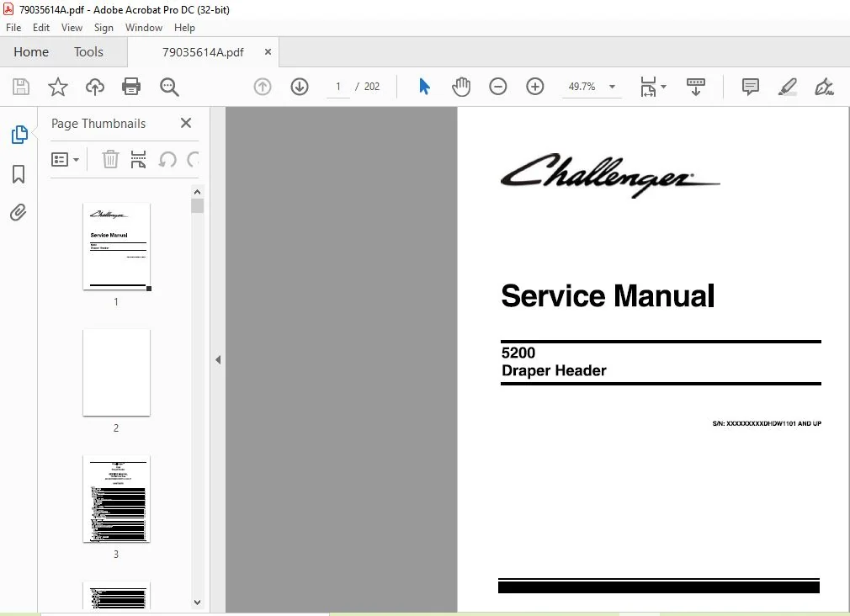Screen dimensions: 850x616
Task: Open the Help menu
Action: [184, 28]
